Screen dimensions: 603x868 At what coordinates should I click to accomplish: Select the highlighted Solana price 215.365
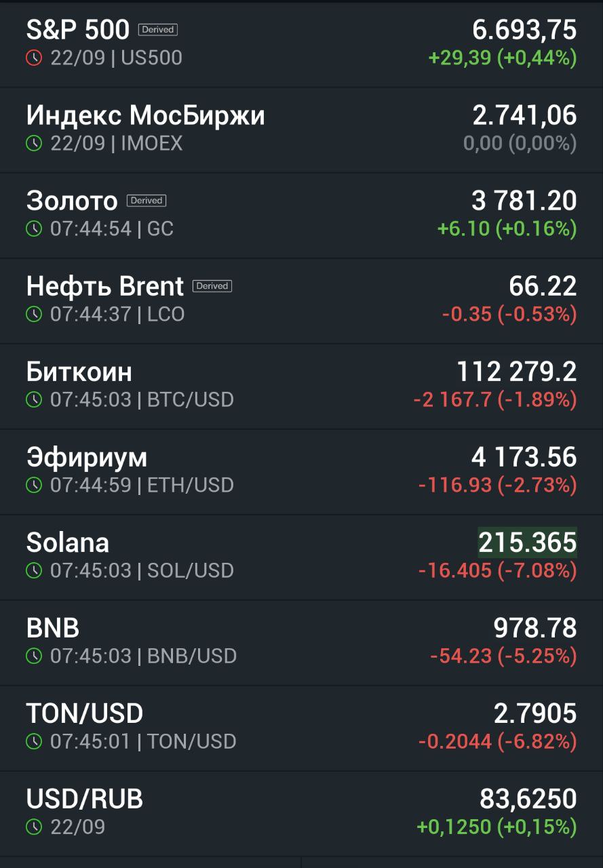click(x=528, y=542)
